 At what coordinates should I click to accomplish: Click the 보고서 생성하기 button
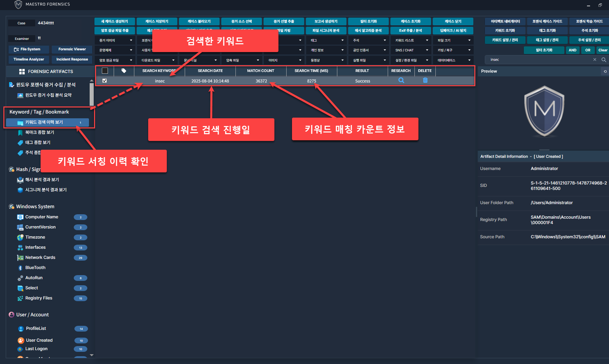[x=326, y=21]
